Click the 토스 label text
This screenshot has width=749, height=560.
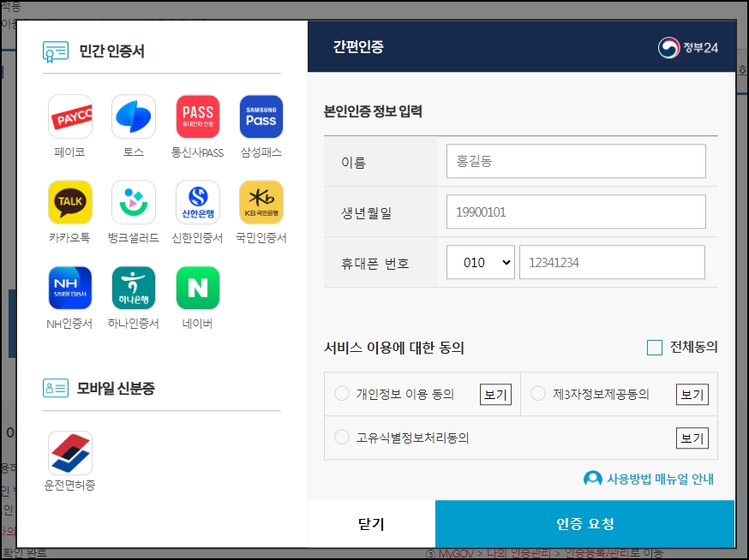[x=134, y=152]
